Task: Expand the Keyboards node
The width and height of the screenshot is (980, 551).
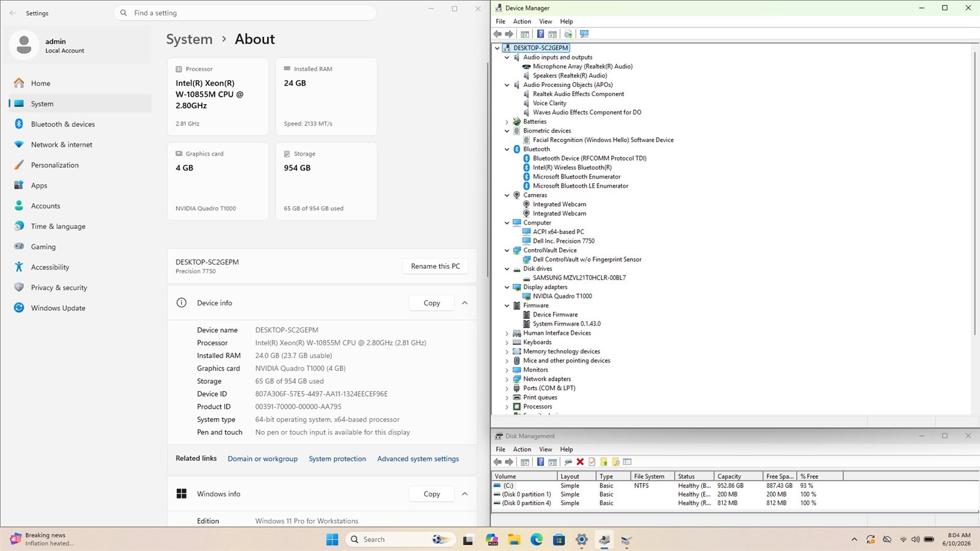Action: tap(507, 342)
